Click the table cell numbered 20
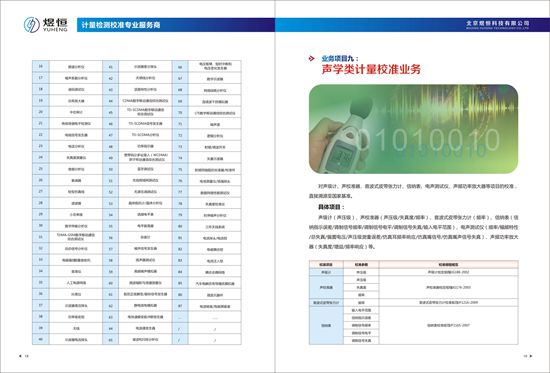550x373 pixels. pyautogui.click(x=41, y=112)
